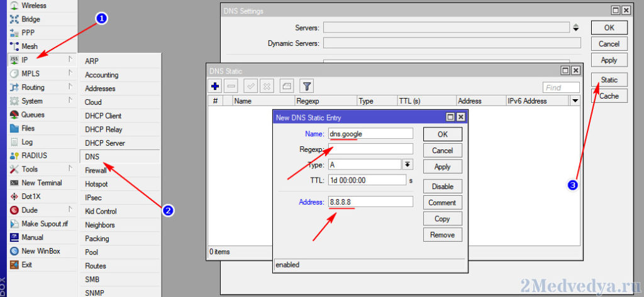Open the column selector dropdown in DNS Static
Viewport: 644px width, 297px height.
click(x=575, y=101)
